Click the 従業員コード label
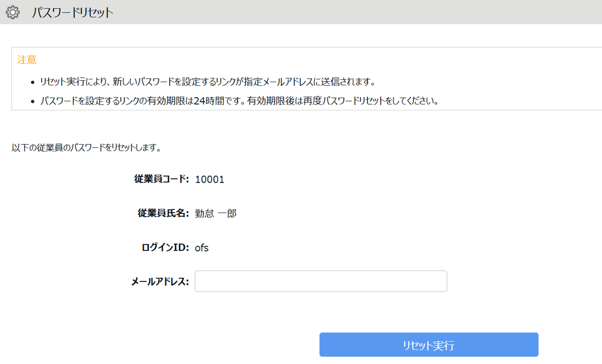Viewport: 602px width, 364px height. pos(161,179)
